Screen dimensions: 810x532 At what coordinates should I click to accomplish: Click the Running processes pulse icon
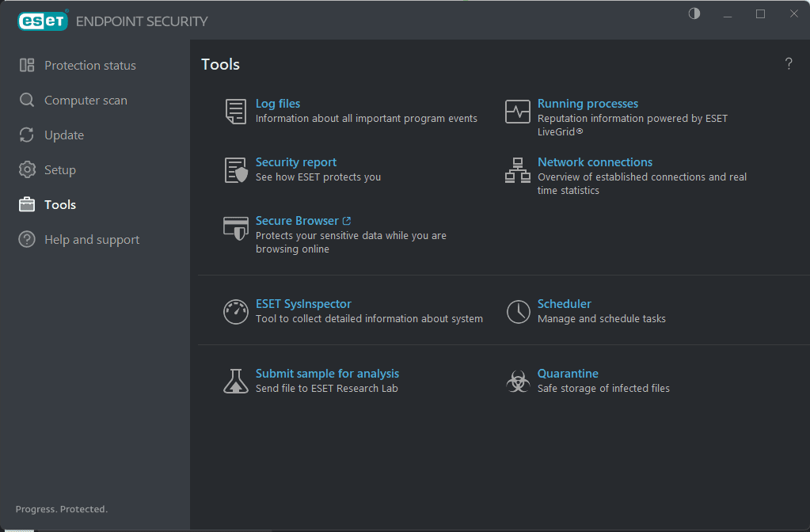point(518,112)
